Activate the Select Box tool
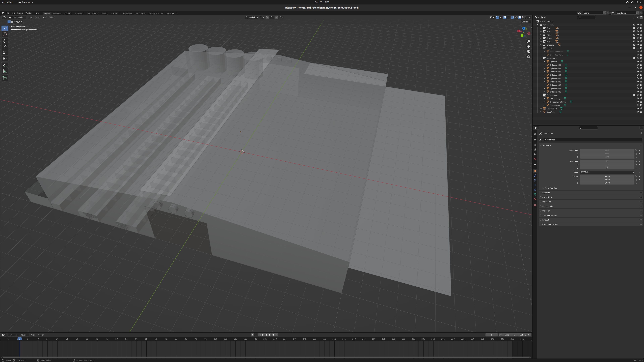 (5, 28)
